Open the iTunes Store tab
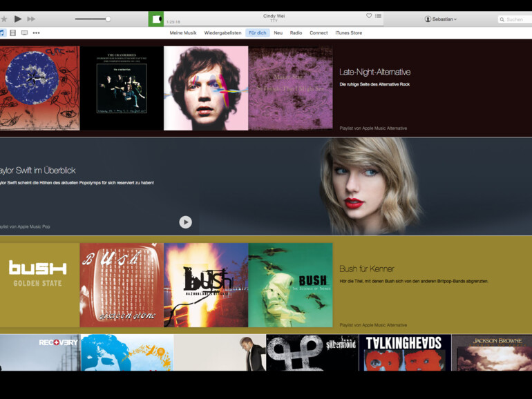 348,33
